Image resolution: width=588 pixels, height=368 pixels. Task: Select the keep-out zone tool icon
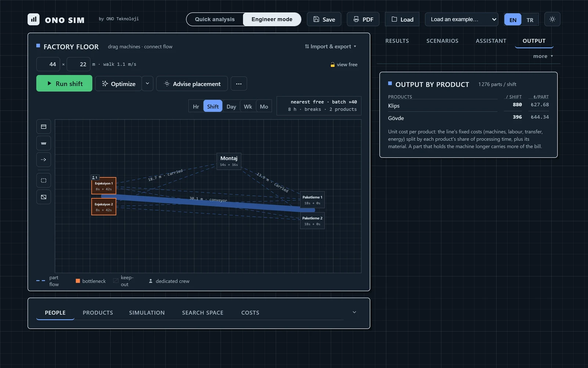point(44,197)
